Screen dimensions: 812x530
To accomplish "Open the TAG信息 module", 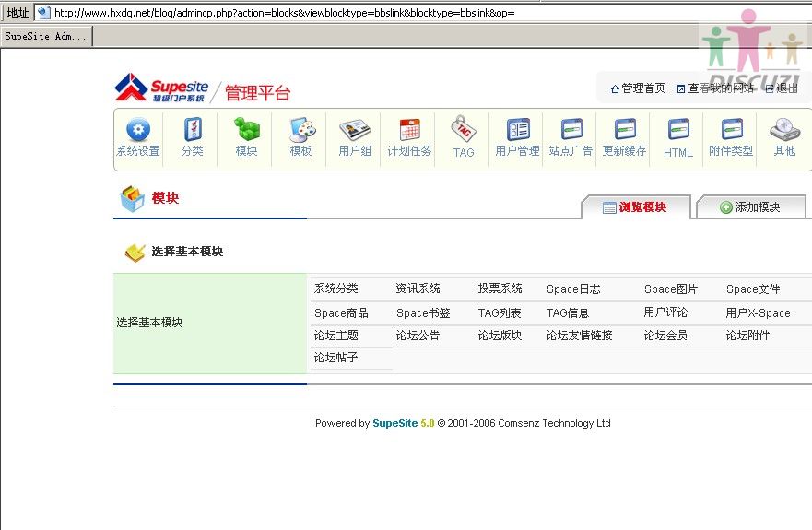I will pyautogui.click(x=568, y=312).
